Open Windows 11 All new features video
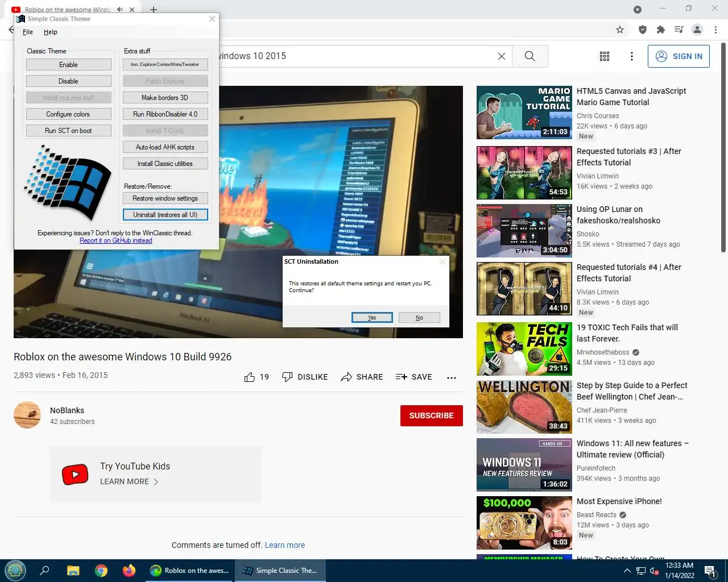The width and height of the screenshot is (728, 582). (524, 465)
